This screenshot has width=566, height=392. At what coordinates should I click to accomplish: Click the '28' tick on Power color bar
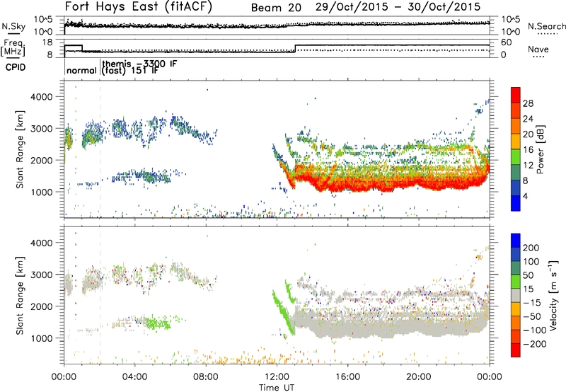[528, 103]
